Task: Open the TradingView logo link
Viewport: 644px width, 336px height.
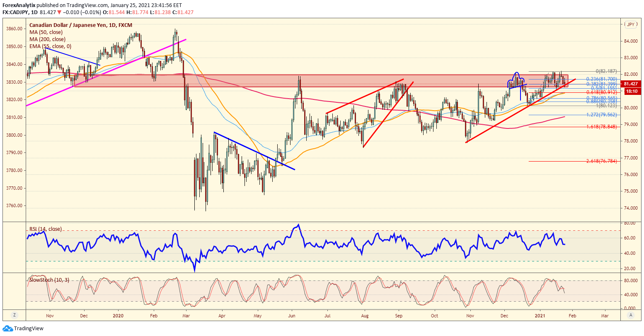Action: click(23, 329)
